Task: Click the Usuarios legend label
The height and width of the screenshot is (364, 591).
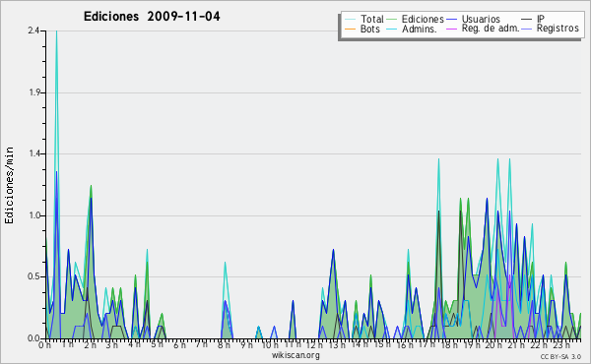Action: pos(481,19)
